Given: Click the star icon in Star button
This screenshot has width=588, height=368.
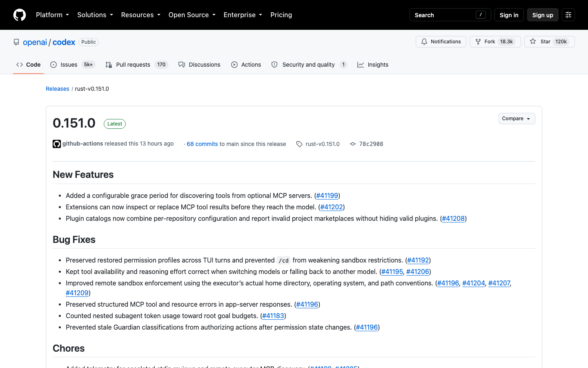Looking at the screenshot, I should (533, 41).
